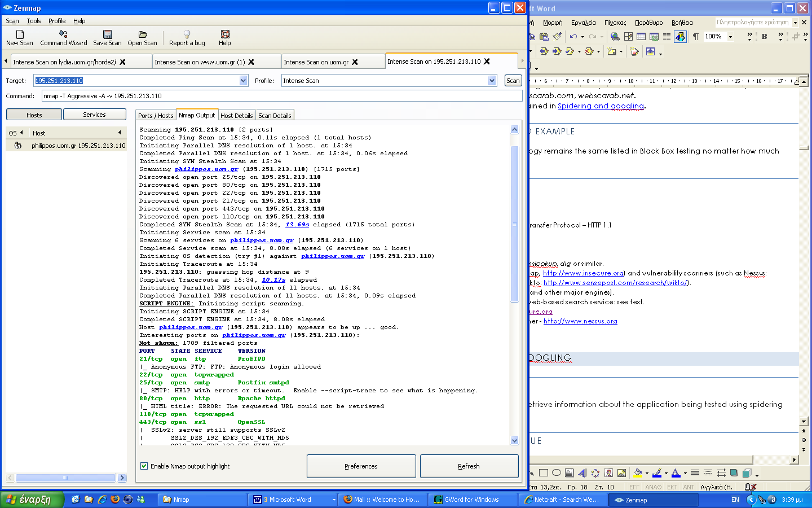Toggle Drawing toolbar icon in Word
Image resolution: width=812 pixels, height=508 pixels.
pyautogui.click(x=681, y=36)
